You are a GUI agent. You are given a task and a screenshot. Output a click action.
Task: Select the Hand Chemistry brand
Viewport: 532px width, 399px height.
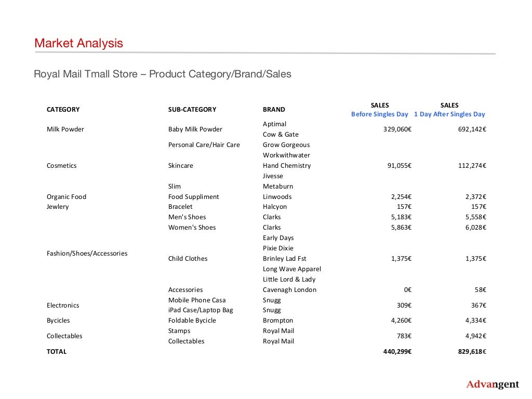(287, 166)
